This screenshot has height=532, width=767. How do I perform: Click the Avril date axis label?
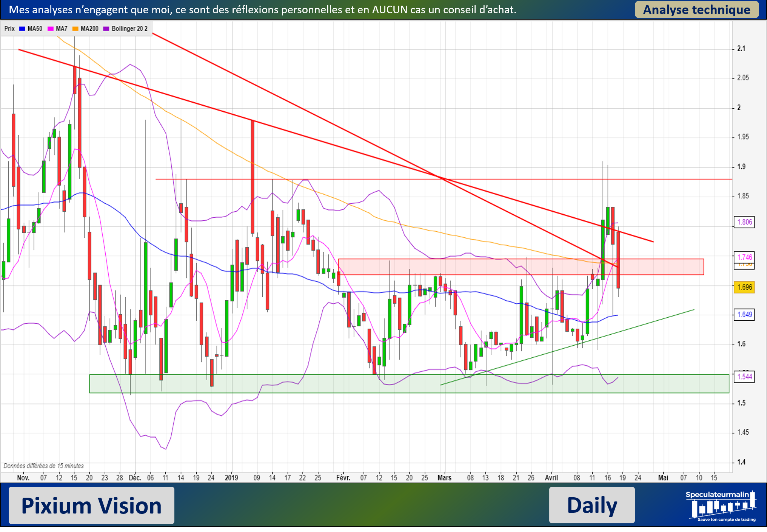pos(551,478)
